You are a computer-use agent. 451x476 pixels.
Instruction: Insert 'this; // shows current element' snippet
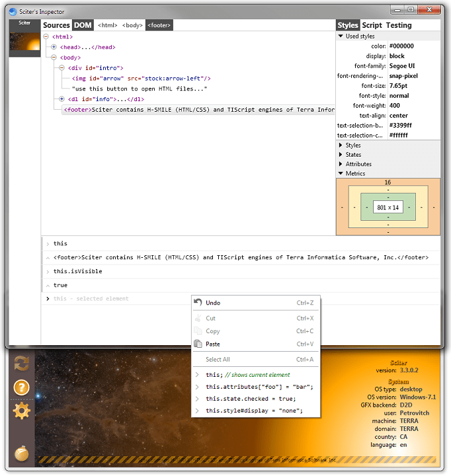pyautogui.click(x=256, y=375)
